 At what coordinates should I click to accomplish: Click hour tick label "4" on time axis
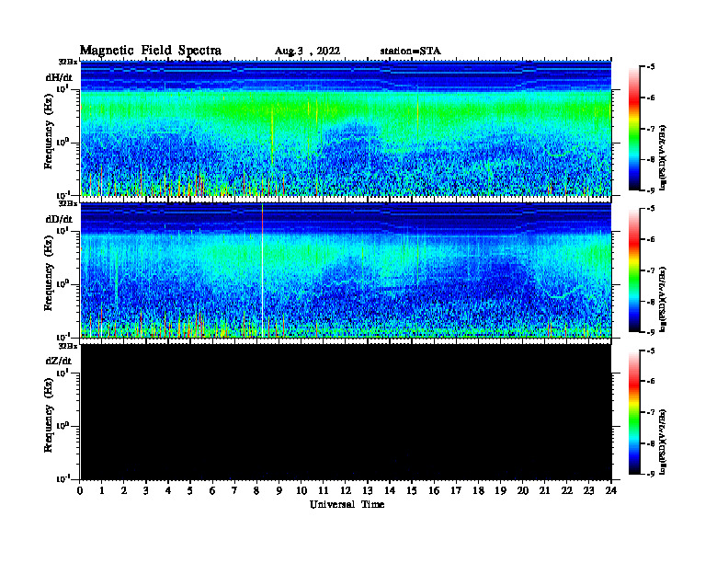click(168, 490)
